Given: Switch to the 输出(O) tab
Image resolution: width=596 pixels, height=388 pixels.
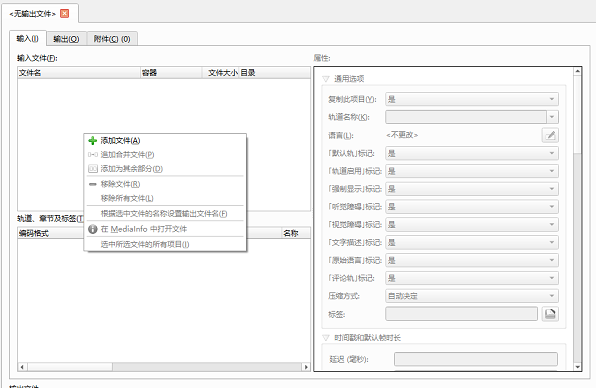Looking at the screenshot, I should (66, 39).
